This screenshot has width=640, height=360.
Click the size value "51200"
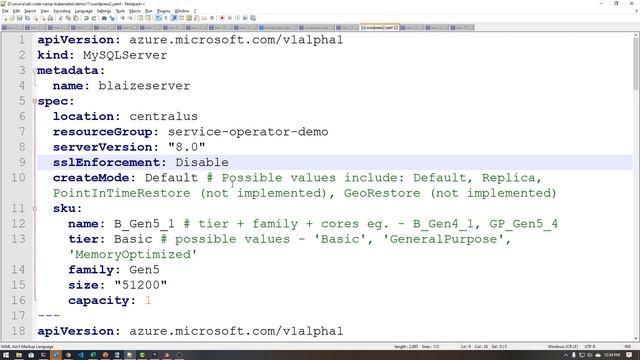[140, 285]
